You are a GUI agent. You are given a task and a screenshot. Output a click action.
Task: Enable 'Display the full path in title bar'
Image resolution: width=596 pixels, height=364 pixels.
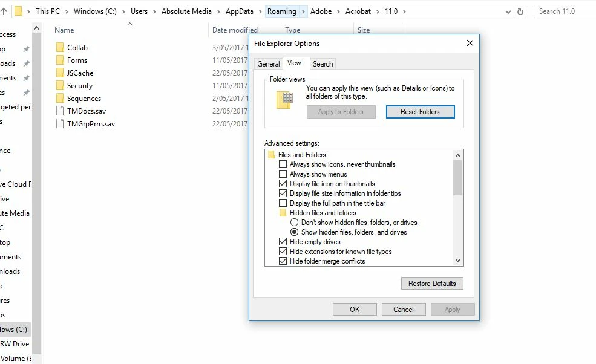coord(283,203)
